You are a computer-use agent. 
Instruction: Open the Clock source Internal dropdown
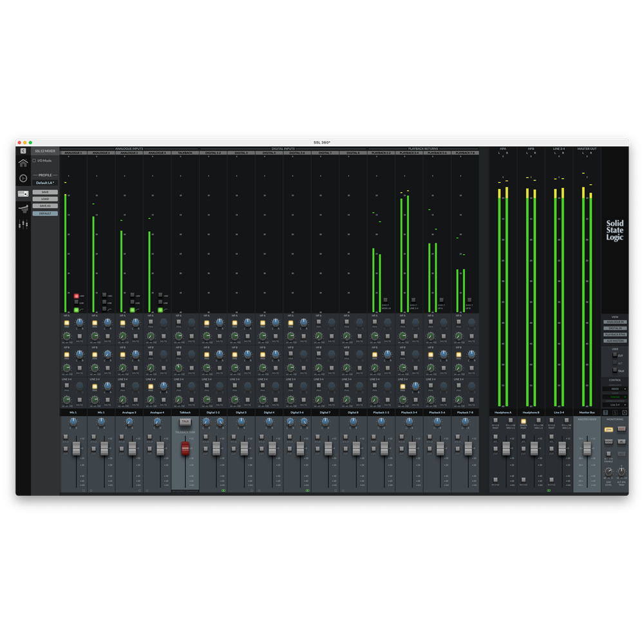click(615, 397)
